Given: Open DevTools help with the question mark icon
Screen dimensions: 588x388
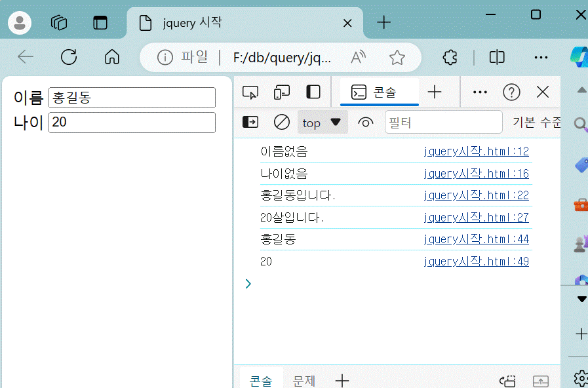Looking at the screenshot, I should tap(511, 92).
